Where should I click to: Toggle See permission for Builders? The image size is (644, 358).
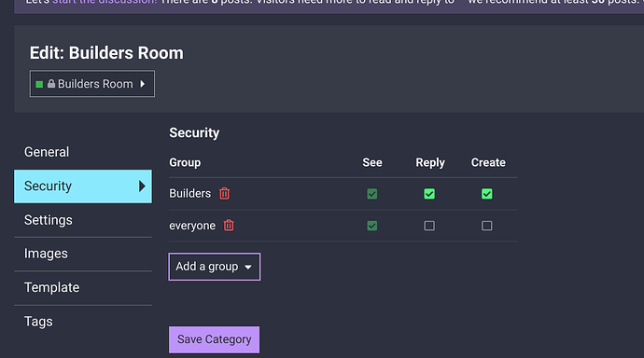372,194
